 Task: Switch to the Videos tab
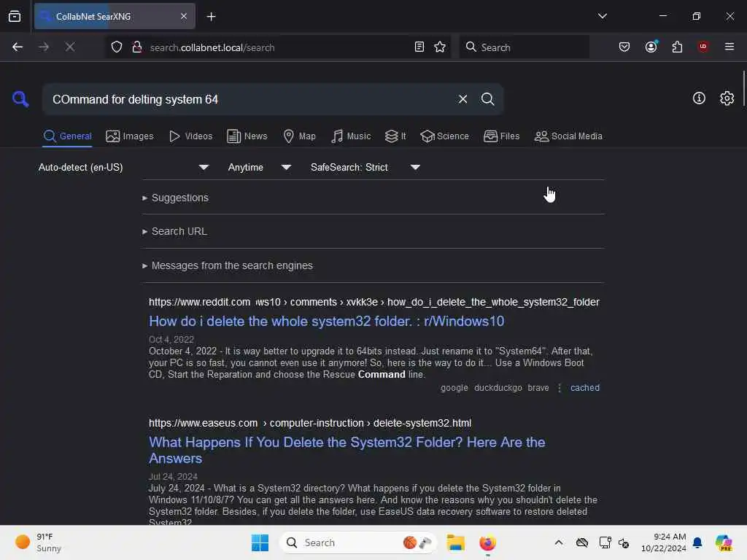[191, 136]
